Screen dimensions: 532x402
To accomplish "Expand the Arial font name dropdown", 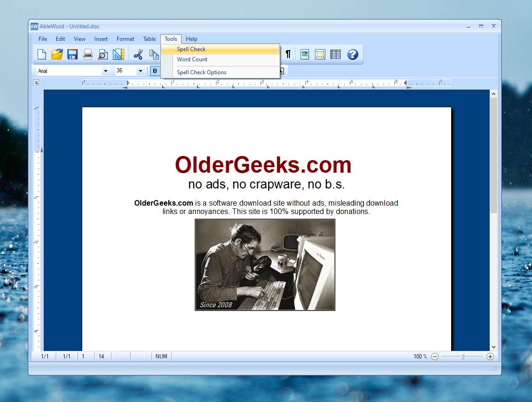I will [105, 71].
